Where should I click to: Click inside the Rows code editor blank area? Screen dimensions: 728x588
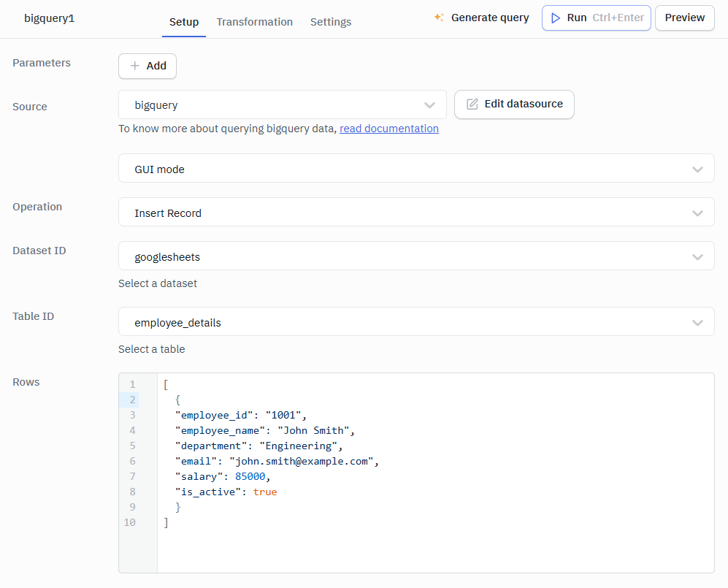pyautogui.click(x=435, y=550)
